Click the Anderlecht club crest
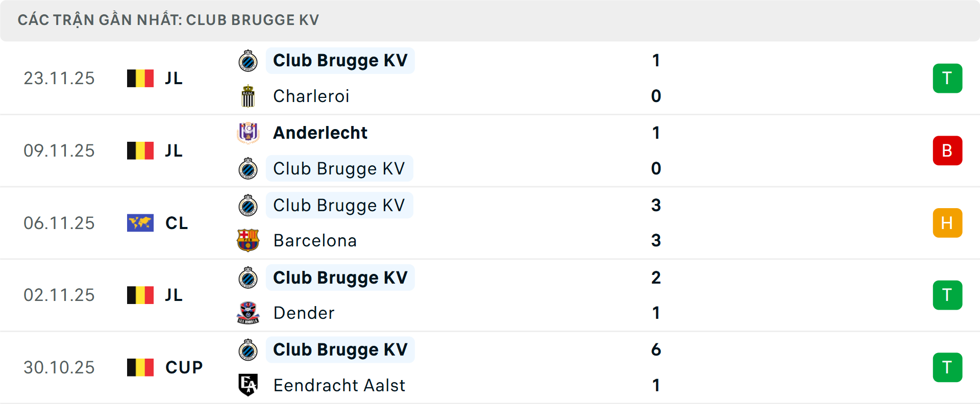980x404 pixels. (248, 133)
